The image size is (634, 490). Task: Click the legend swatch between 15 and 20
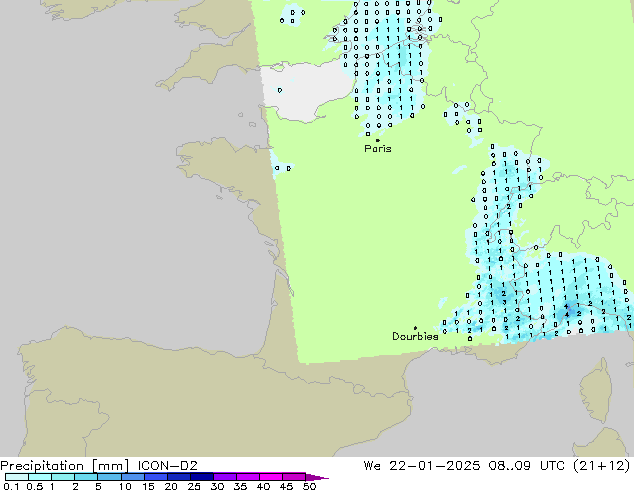156,477
